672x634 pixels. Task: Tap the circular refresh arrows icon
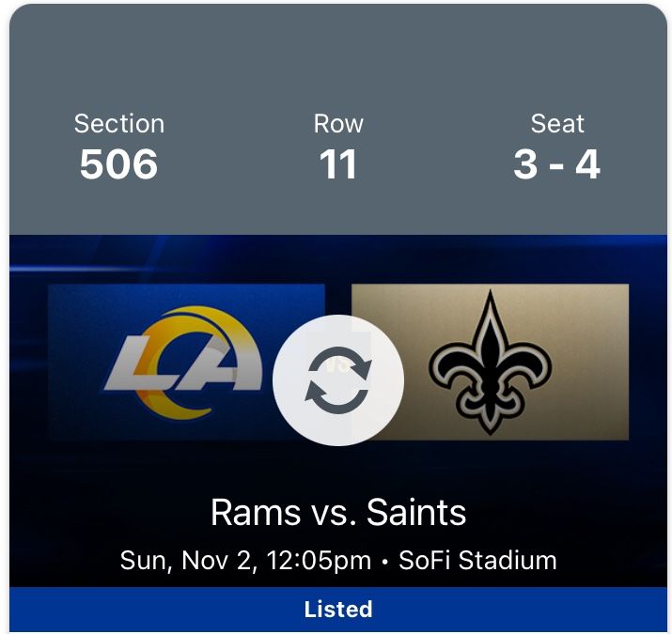(x=338, y=380)
